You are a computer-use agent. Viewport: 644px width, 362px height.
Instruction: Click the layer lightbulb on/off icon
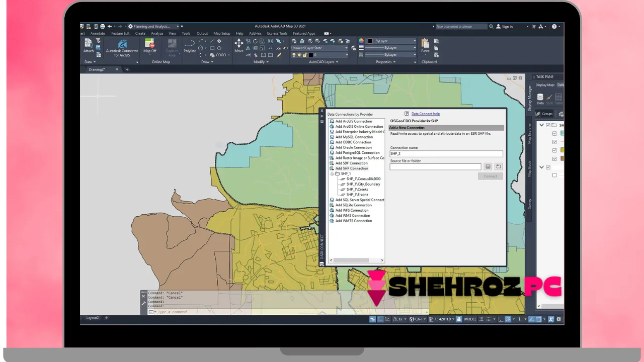pos(294,55)
